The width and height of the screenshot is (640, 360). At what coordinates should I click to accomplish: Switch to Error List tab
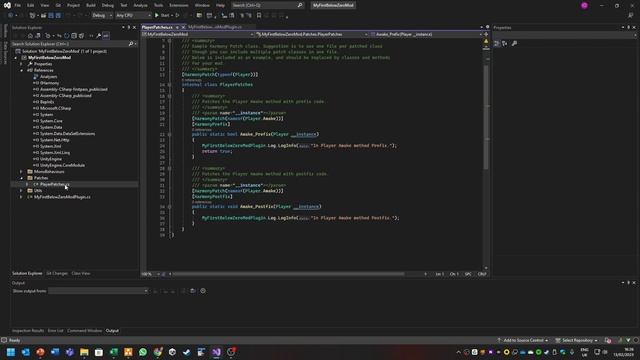click(56, 331)
